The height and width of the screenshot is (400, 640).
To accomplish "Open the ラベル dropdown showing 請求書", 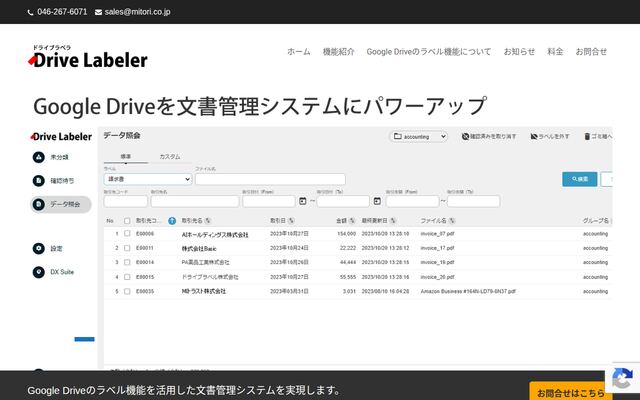I will point(148,179).
